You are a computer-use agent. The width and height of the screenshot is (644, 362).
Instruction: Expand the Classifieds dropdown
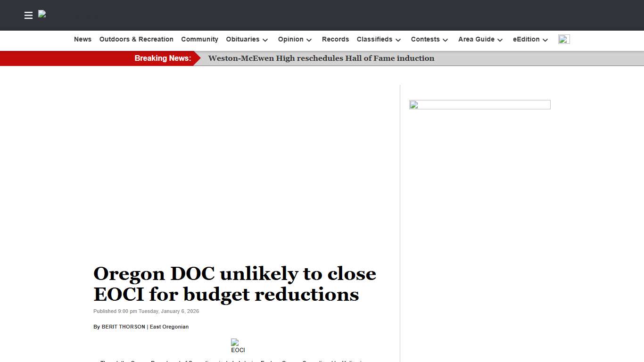[x=379, y=40]
